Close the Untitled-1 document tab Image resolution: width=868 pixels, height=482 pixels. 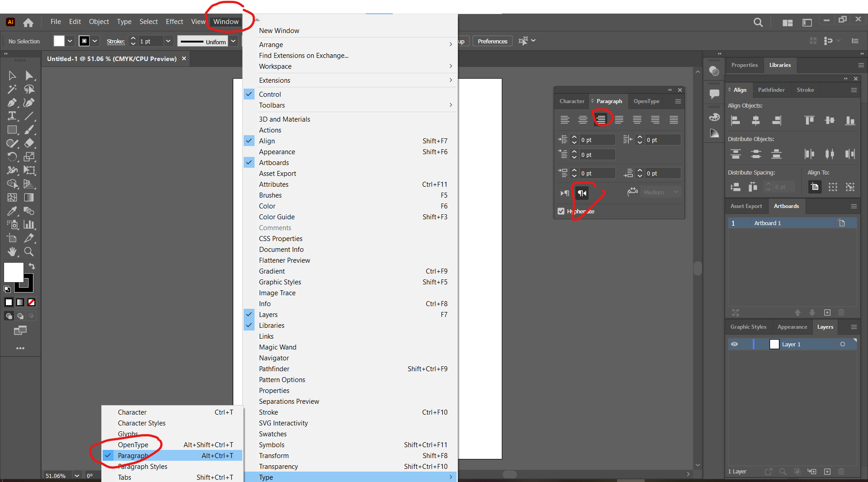pyautogui.click(x=184, y=59)
